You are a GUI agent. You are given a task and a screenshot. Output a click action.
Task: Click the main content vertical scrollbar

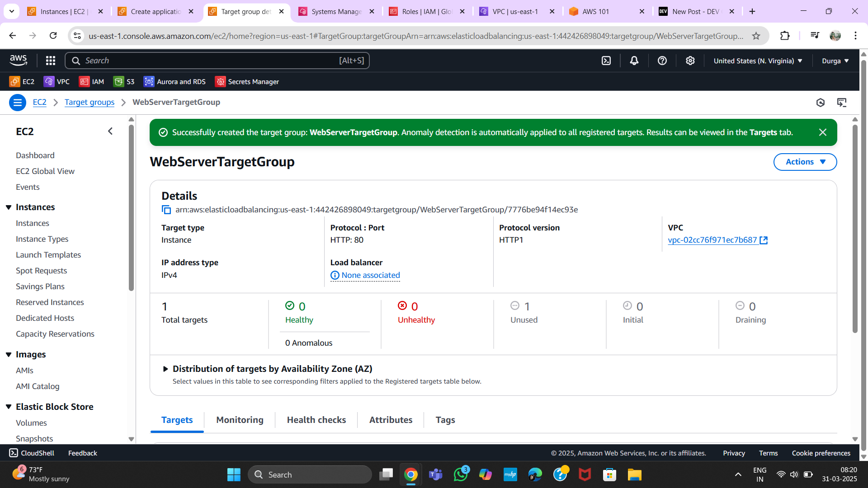tap(855, 229)
